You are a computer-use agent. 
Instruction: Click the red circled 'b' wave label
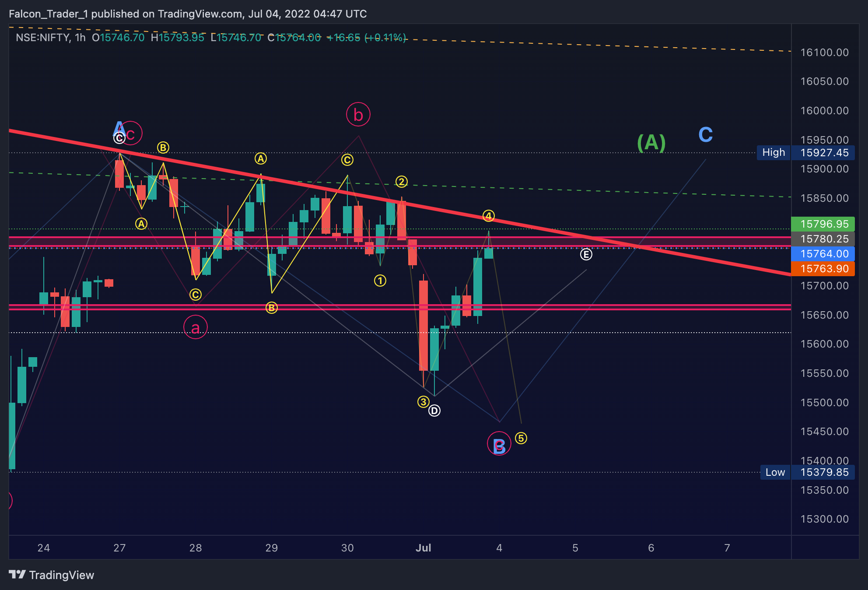(358, 115)
